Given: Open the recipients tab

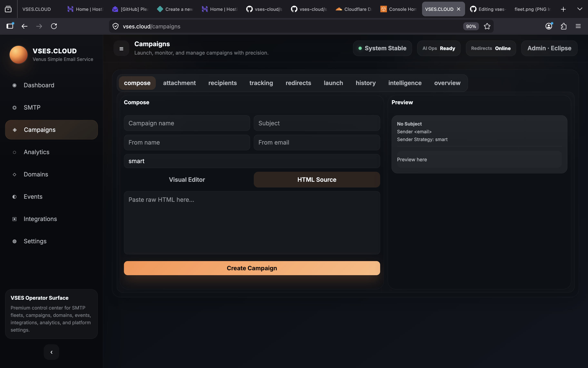Looking at the screenshot, I should 223,83.
